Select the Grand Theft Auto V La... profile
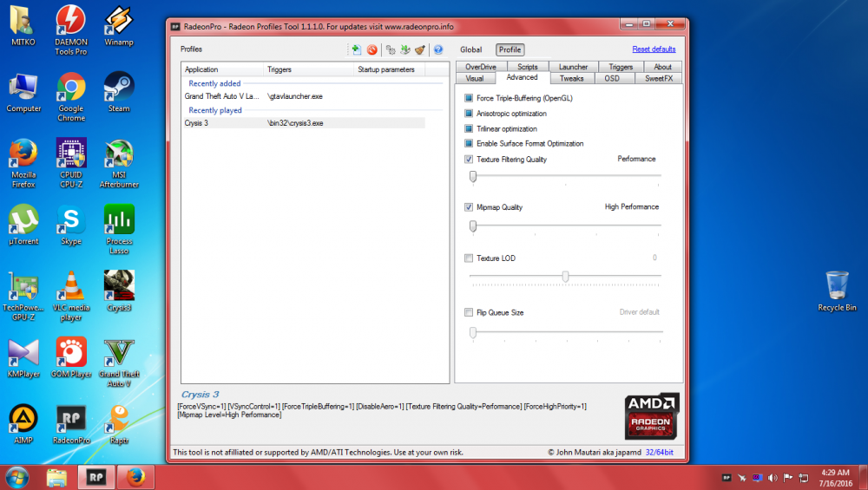This screenshot has height=490, width=868. (305, 96)
